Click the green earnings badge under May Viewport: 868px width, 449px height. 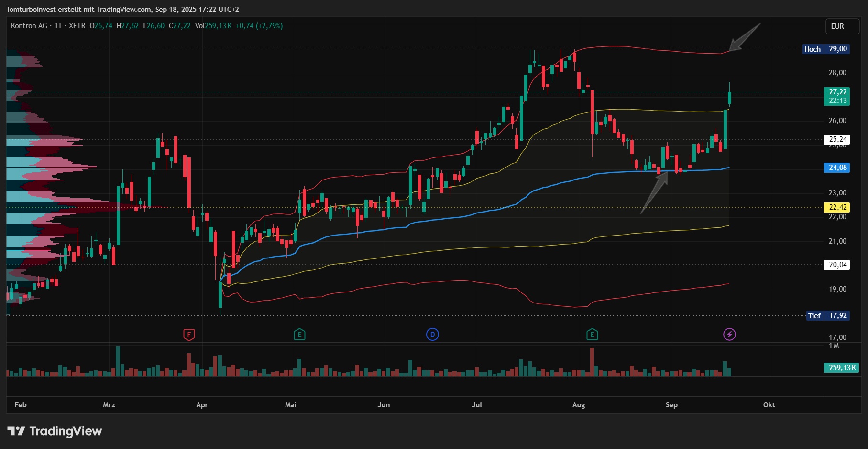(299, 335)
